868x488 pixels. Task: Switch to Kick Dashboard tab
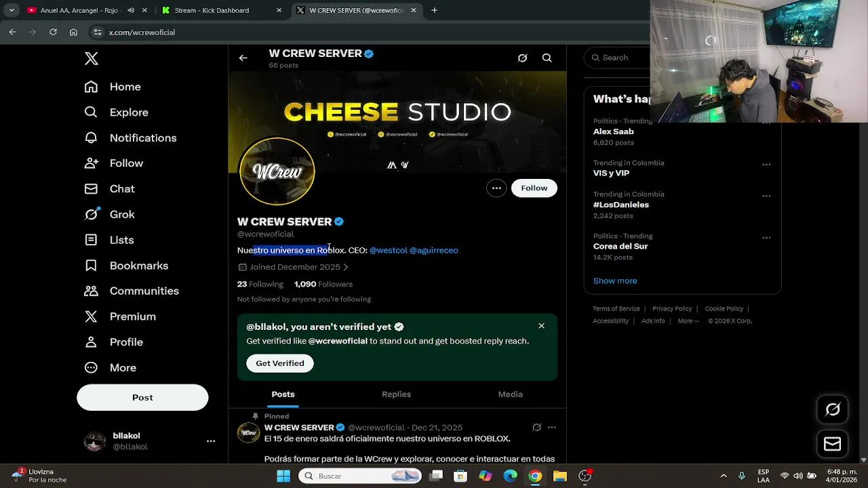coord(220,10)
